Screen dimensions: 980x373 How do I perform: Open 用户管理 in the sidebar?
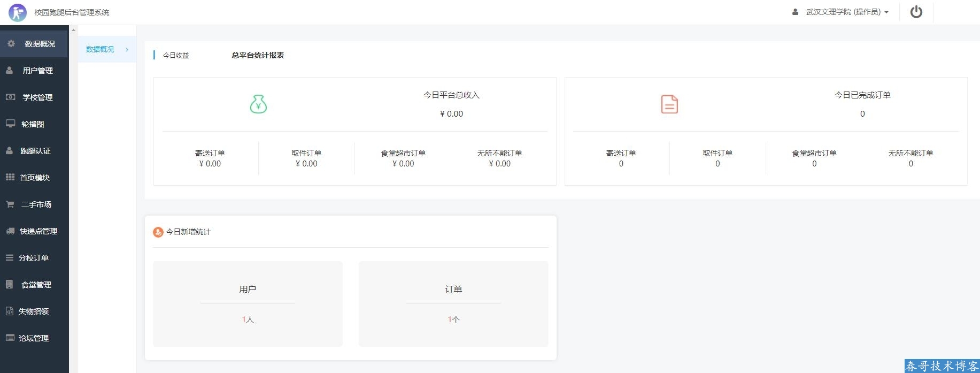point(37,71)
